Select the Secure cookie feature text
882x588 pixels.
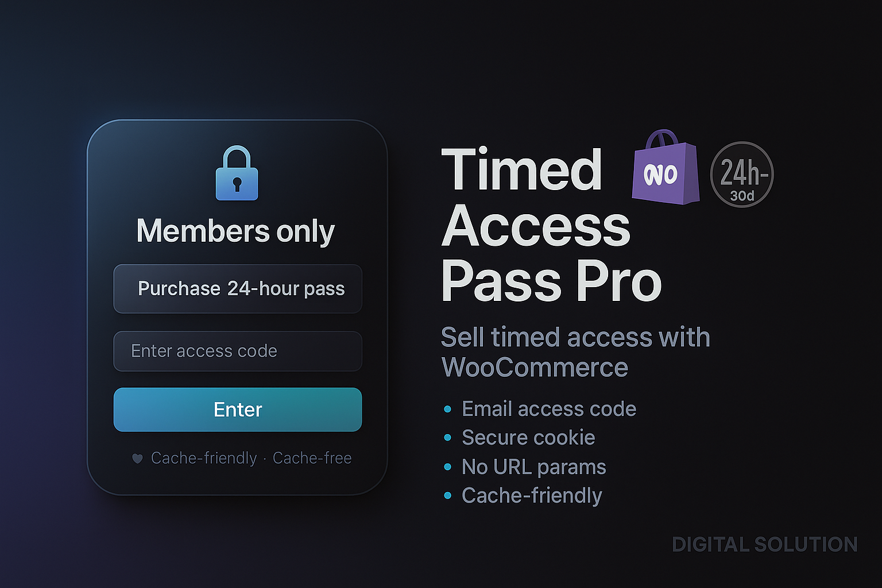point(528,438)
